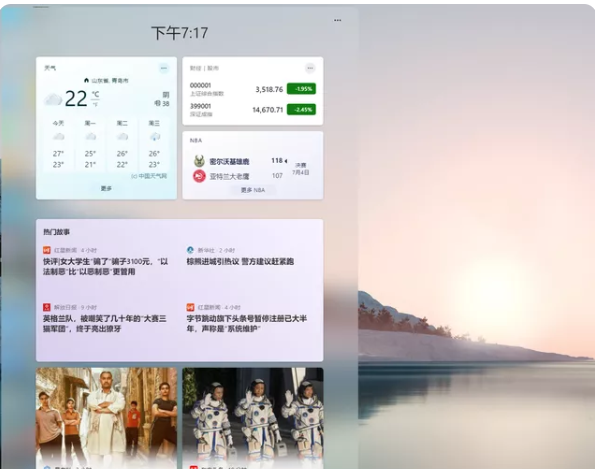Open headline about 字节跳动 头条号暂停注册
This screenshot has width=595, height=469.
pyautogui.click(x=247, y=323)
